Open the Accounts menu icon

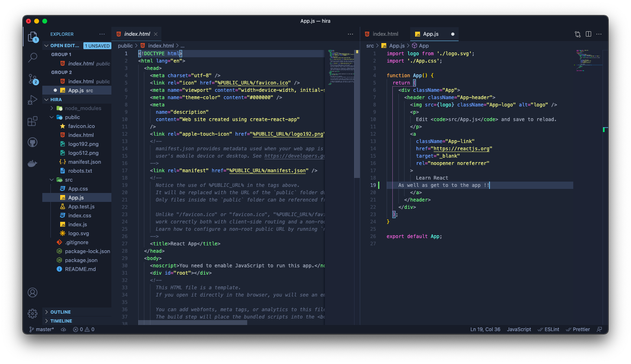tap(33, 292)
